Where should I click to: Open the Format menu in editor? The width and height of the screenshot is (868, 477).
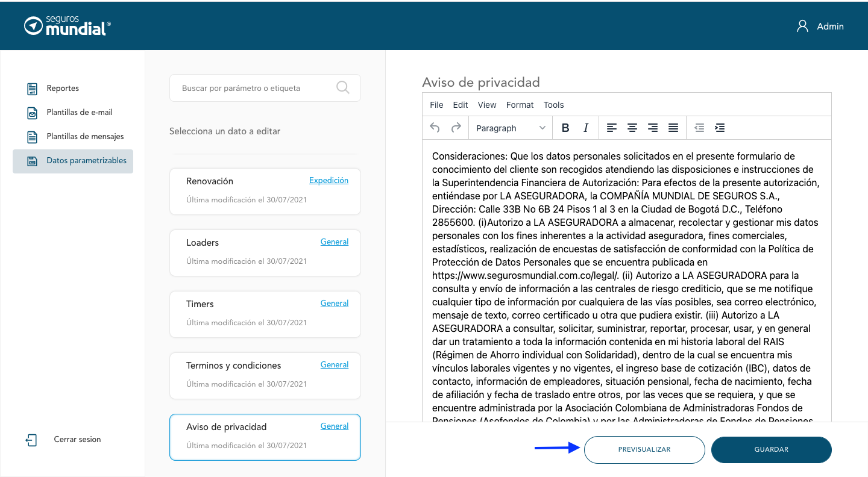pyautogui.click(x=520, y=105)
